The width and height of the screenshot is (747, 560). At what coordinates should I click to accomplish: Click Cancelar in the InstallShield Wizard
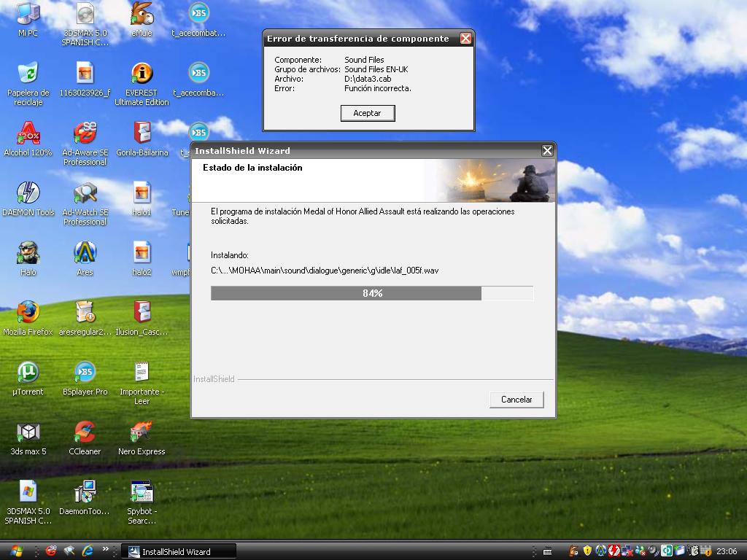(x=516, y=400)
